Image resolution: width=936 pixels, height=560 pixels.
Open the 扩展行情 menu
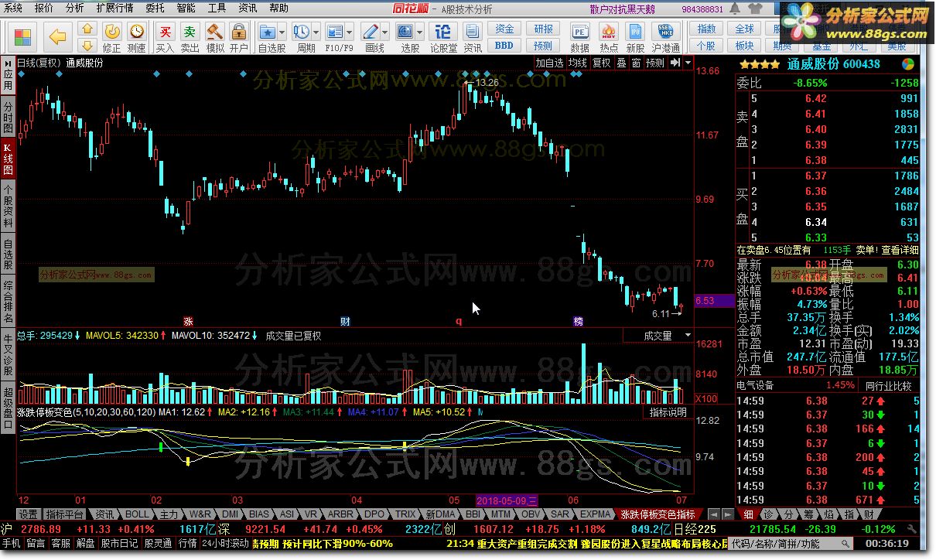tap(114, 8)
